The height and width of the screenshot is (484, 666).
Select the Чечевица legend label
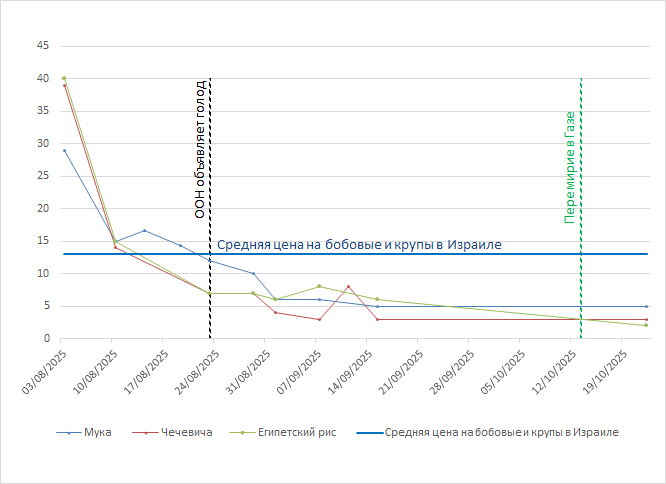click(188, 432)
